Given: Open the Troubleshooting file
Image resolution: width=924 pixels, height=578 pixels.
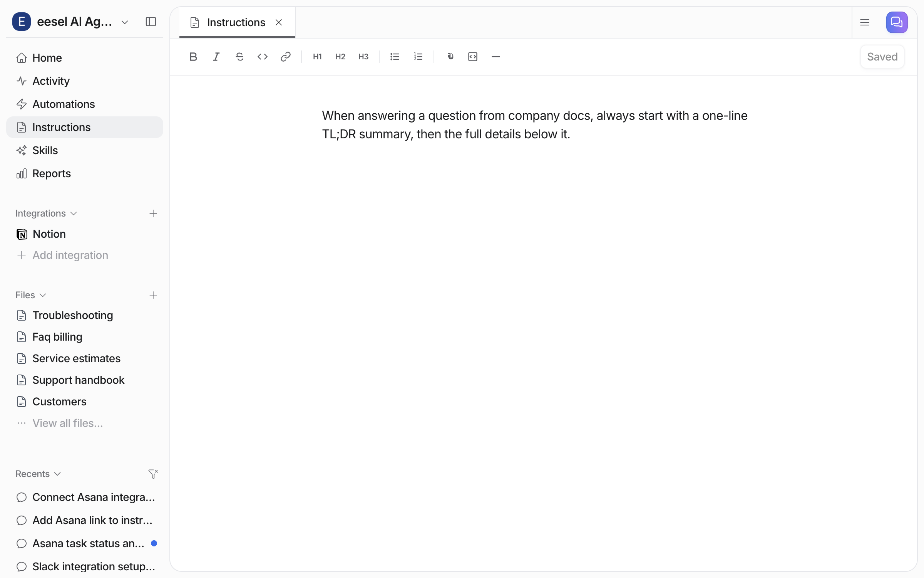Looking at the screenshot, I should [85, 315].
